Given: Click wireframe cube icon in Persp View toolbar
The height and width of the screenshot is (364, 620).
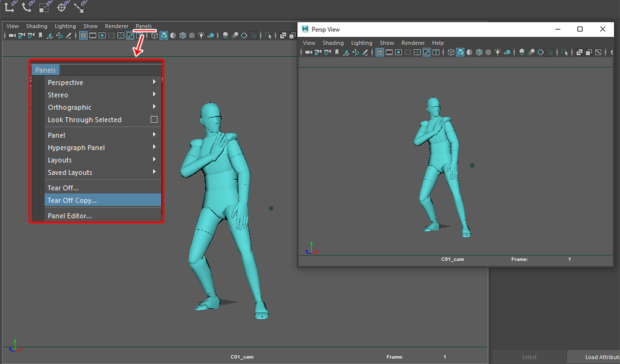Looking at the screenshot, I should pos(451,52).
